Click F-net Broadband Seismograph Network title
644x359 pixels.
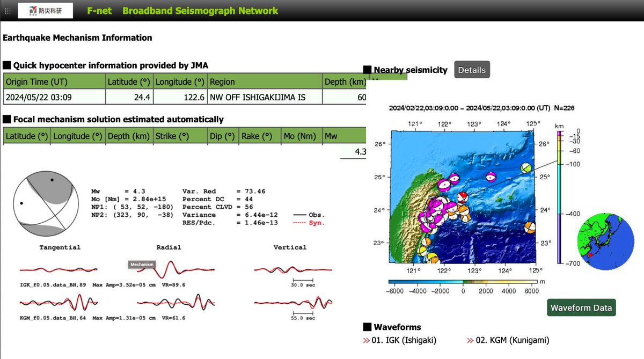[183, 11]
